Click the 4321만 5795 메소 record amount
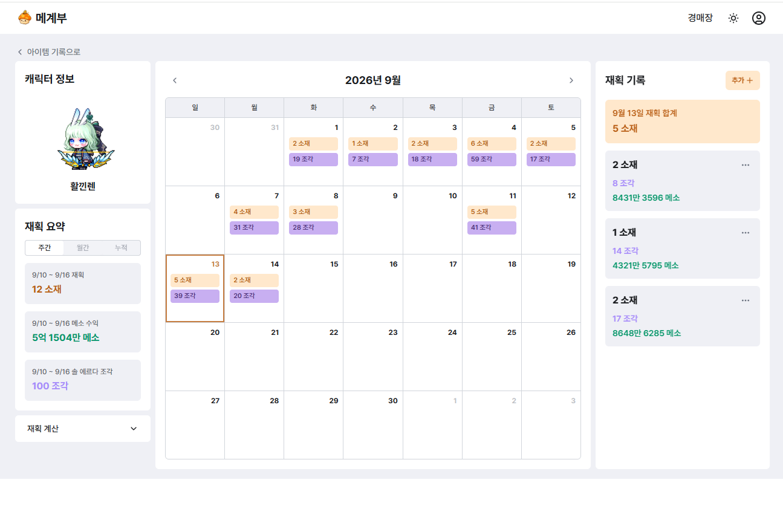Viewport: 783px width, 532px height. 646,265
